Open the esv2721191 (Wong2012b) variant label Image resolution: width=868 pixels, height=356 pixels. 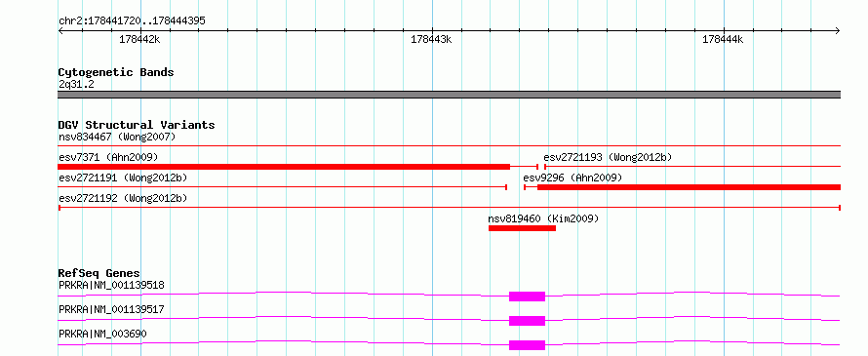(123, 178)
